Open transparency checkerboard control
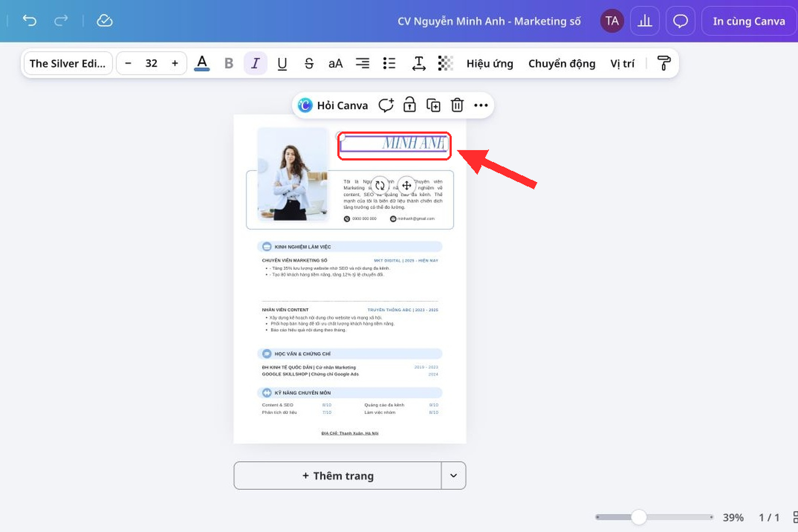Viewport: 798px width, 532px height. 446,63
